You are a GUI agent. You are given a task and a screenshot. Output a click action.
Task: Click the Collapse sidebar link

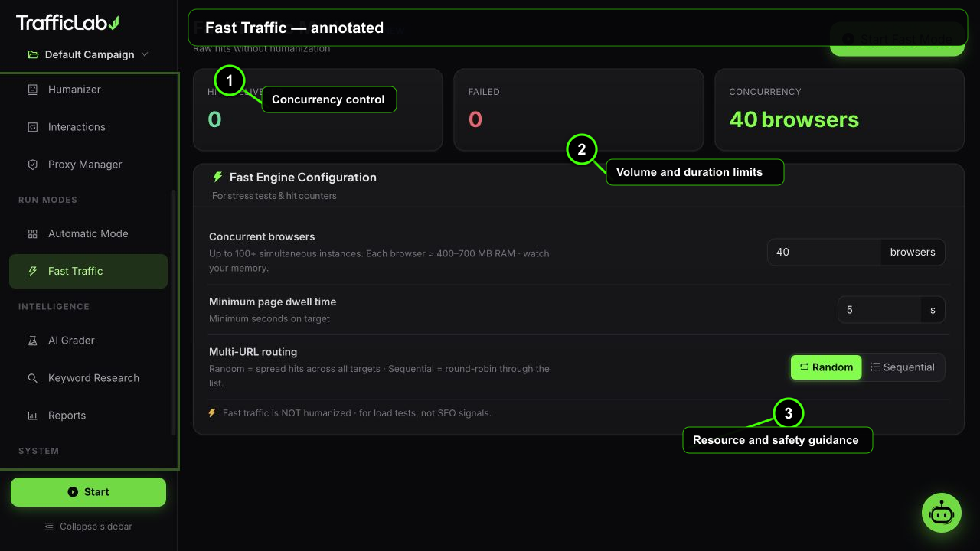click(x=88, y=527)
